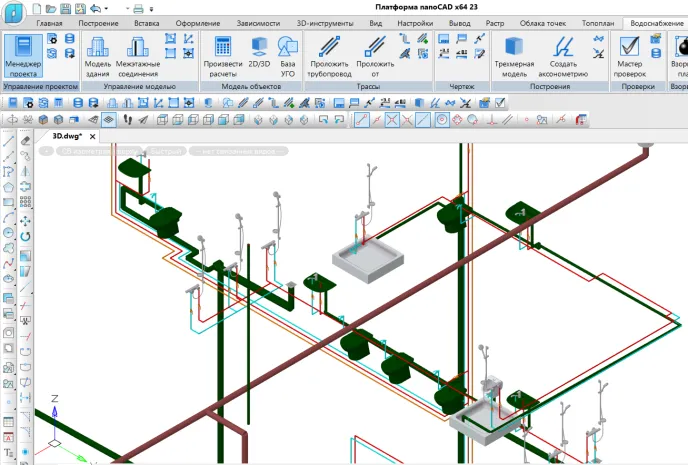Expand the undo history dropdown arrow

108,8
